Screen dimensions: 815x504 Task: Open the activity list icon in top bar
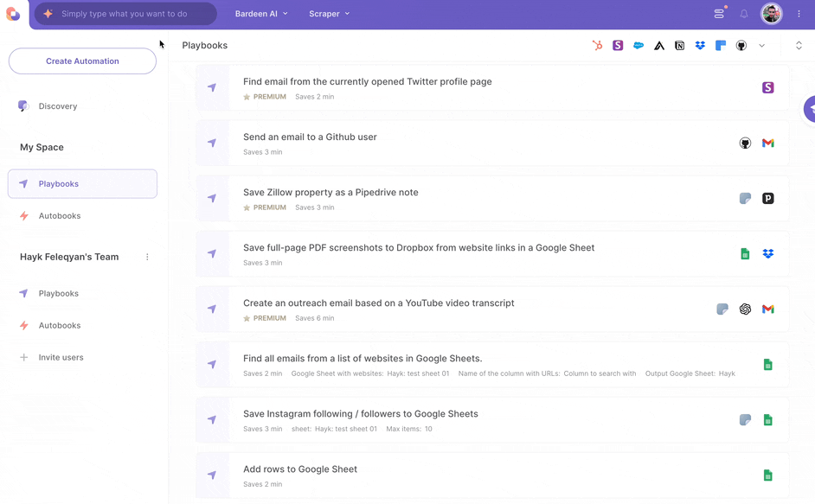coord(719,14)
